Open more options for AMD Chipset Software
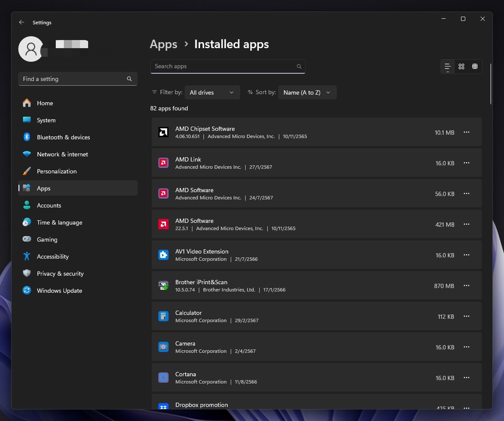 467,132
